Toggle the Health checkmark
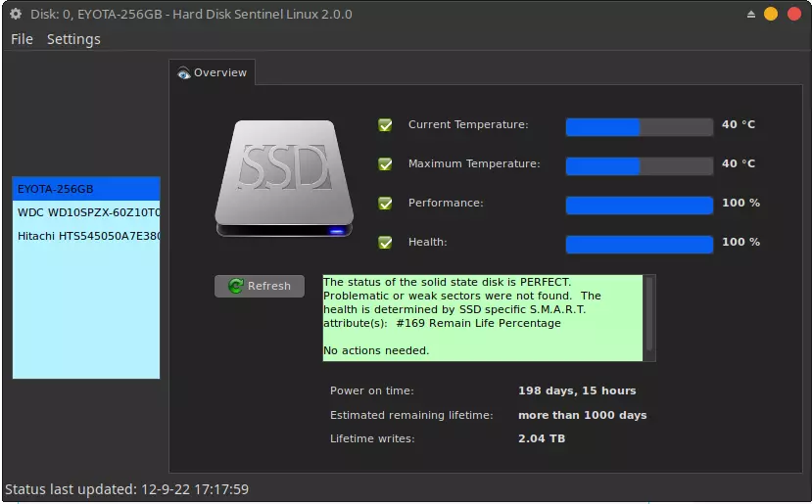 click(x=385, y=242)
